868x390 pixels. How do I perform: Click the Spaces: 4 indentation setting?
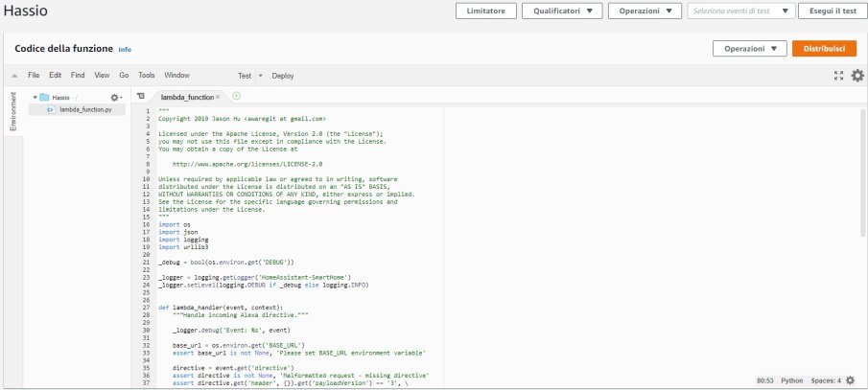826,380
